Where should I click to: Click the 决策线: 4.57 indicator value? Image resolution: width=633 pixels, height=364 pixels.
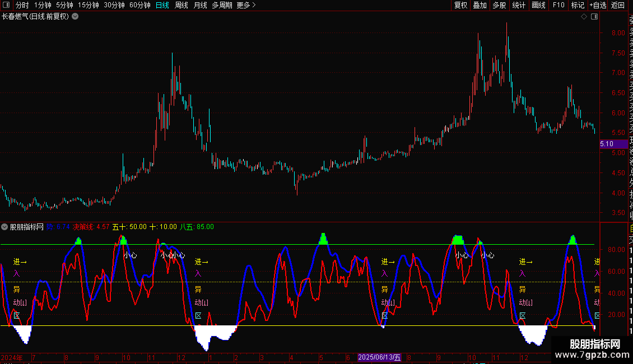91,227
